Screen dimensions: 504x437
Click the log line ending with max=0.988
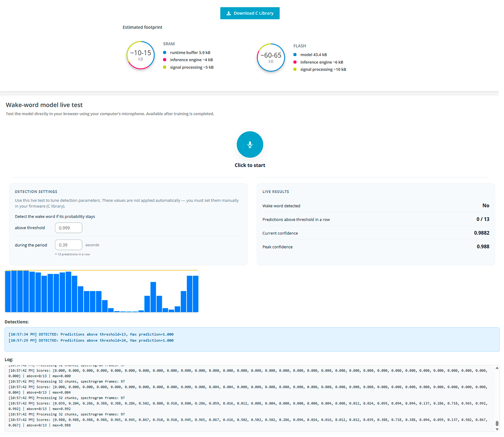[x=40, y=425]
